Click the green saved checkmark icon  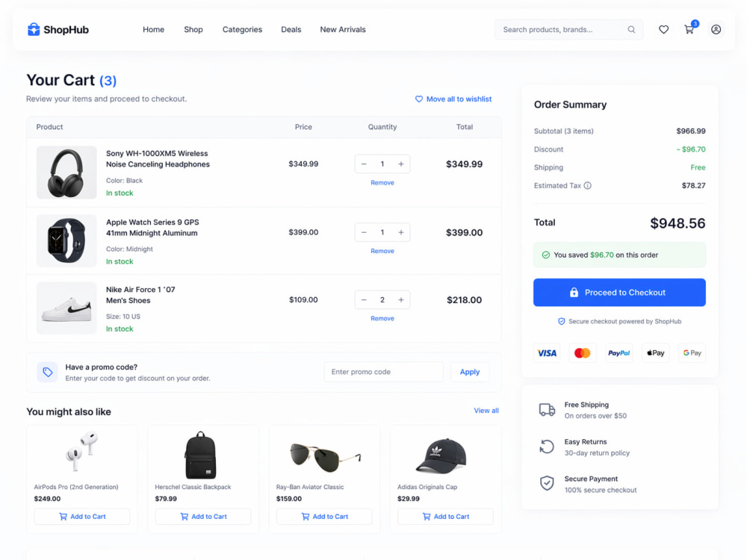click(x=546, y=255)
